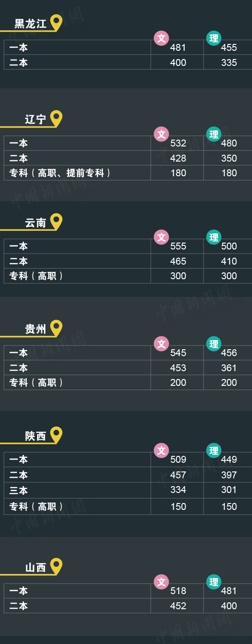Image resolution: width=252 pixels, height=644 pixels.
Task: Click the teal 理 badge in 山西 section
Action: coord(214,582)
